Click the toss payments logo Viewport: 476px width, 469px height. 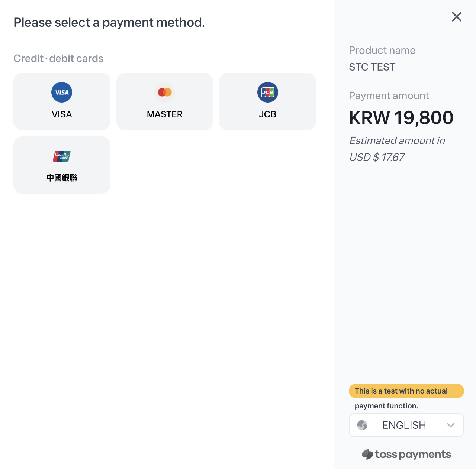[x=406, y=454]
